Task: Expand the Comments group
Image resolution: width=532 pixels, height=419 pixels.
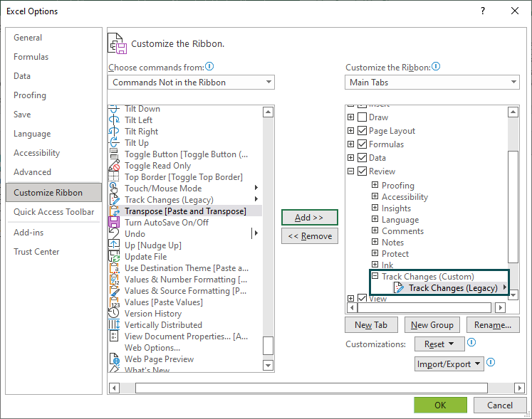Action: pyautogui.click(x=375, y=230)
